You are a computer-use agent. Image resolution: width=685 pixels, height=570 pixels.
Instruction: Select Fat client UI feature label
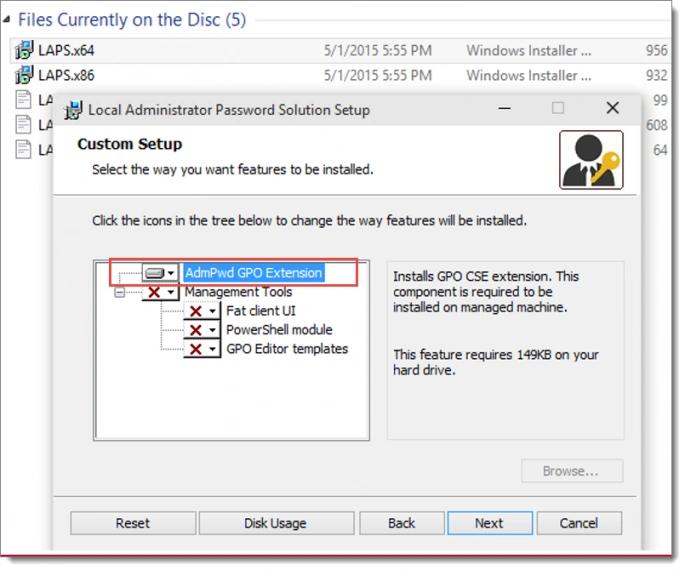pyautogui.click(x=261, y=311)
